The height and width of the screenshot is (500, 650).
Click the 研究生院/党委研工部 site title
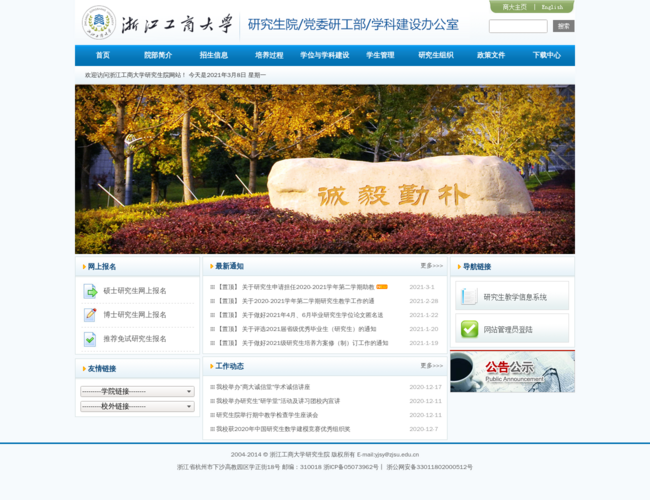tap(353, 24)
